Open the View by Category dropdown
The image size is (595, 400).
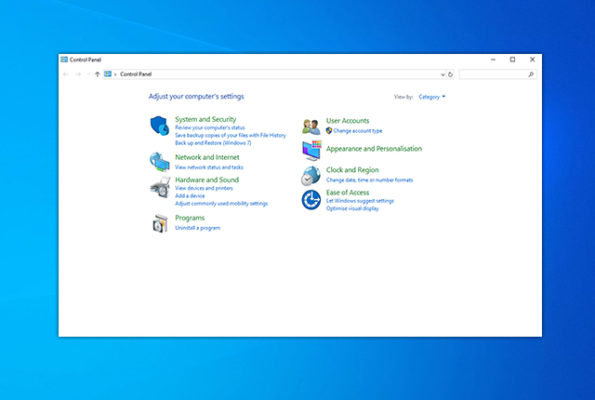click(x=432, y=97)
